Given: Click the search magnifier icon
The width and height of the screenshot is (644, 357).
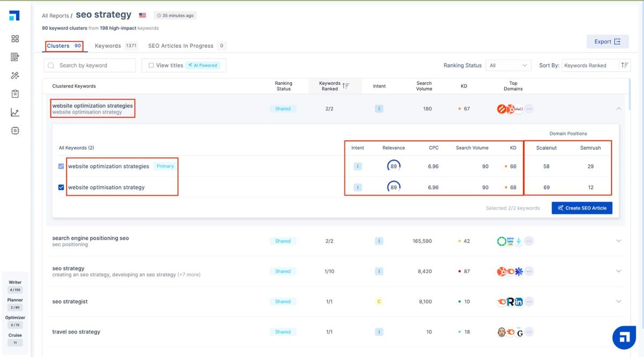Looking at the screenshot, I should point(52,65).
